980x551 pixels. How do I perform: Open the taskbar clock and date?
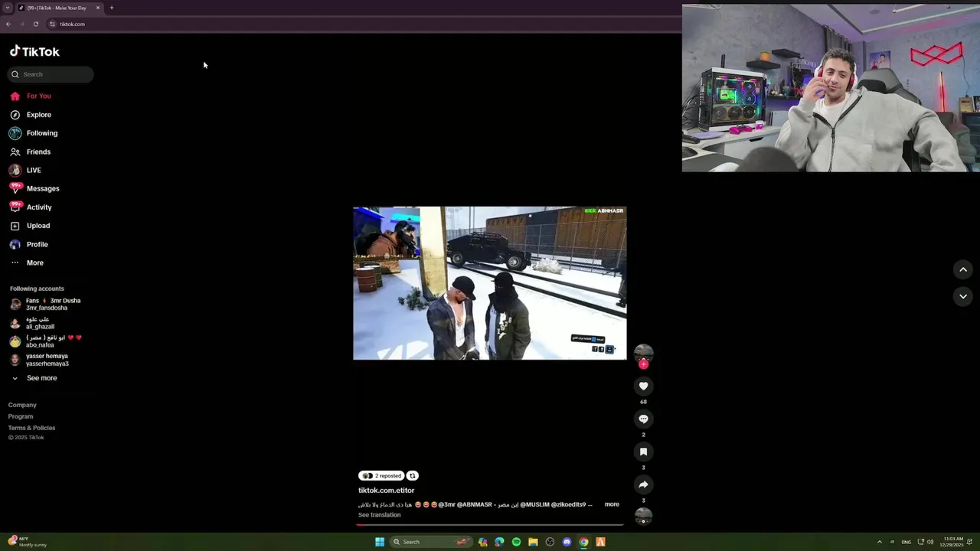tap(953, 542)
